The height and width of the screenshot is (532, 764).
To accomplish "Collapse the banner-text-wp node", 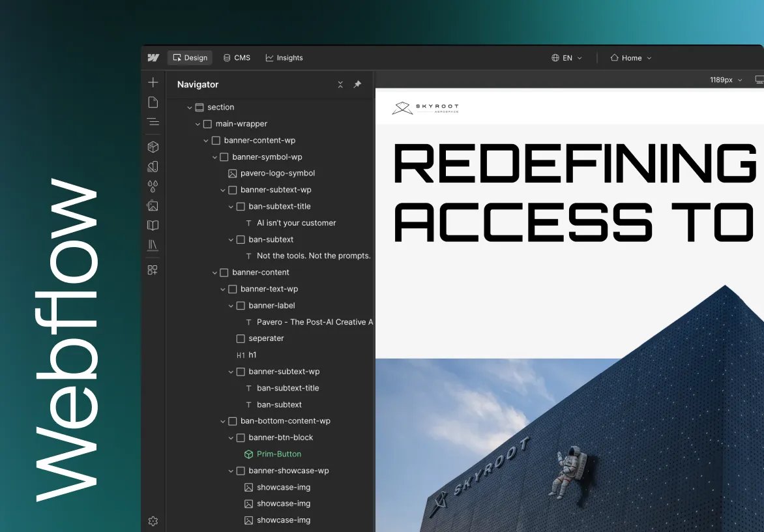I will 223,289.
